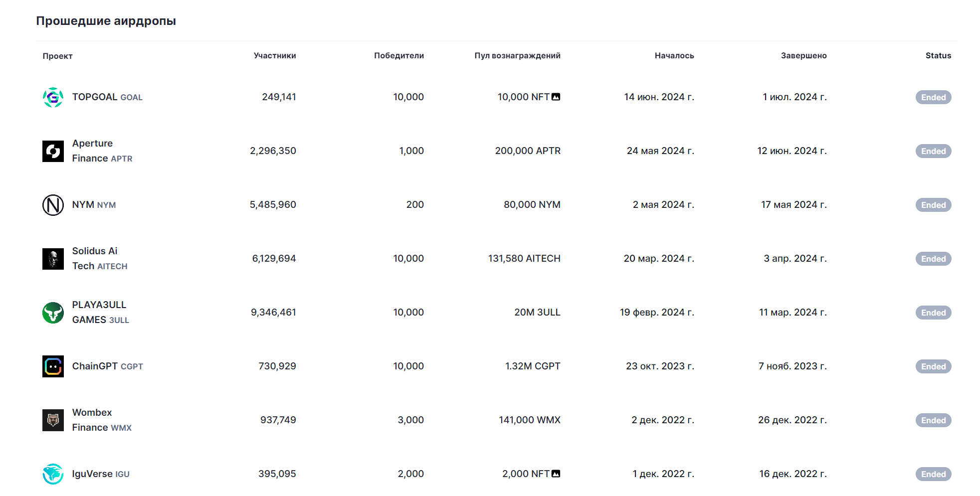Select the ChainGPT logo icon
Image resolution: width=980 pixels, height=496 pixels.
pos(53,366)
